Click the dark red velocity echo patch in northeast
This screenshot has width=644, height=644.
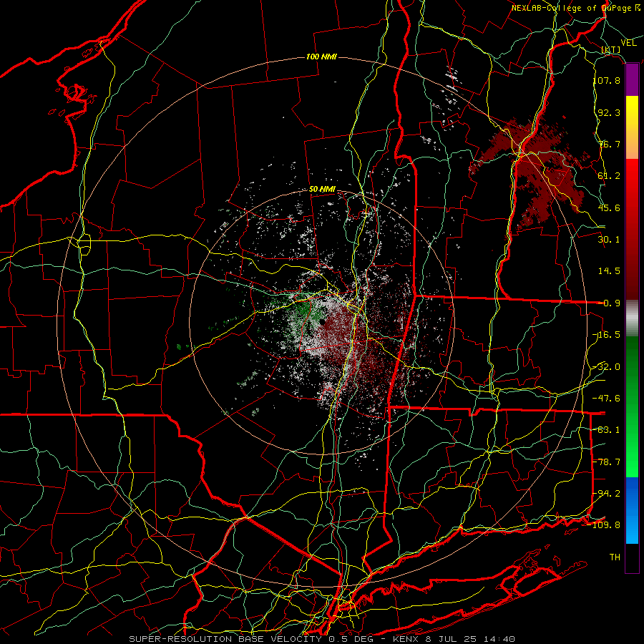coord(534,172)
